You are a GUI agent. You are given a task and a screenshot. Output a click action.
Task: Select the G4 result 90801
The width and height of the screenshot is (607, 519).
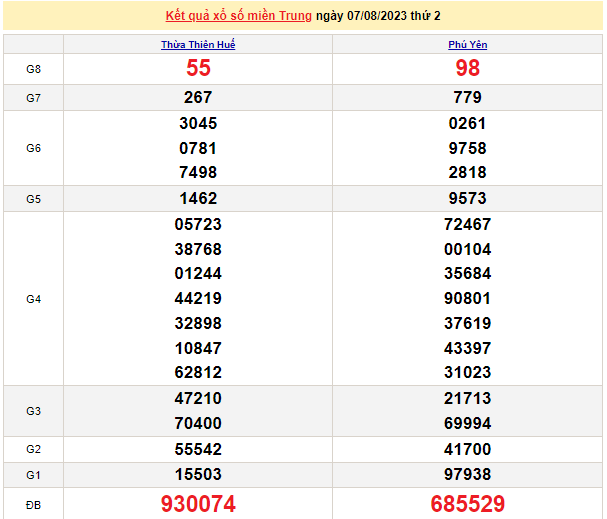(467, 299)
